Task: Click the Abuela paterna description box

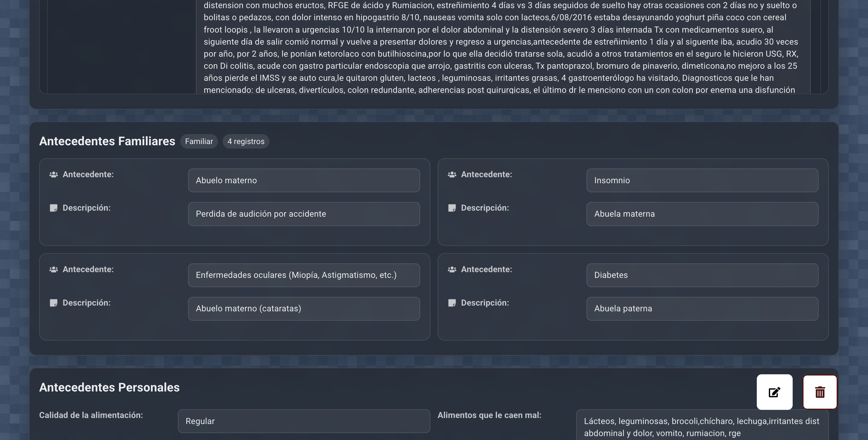Action: tap(702, 308)
